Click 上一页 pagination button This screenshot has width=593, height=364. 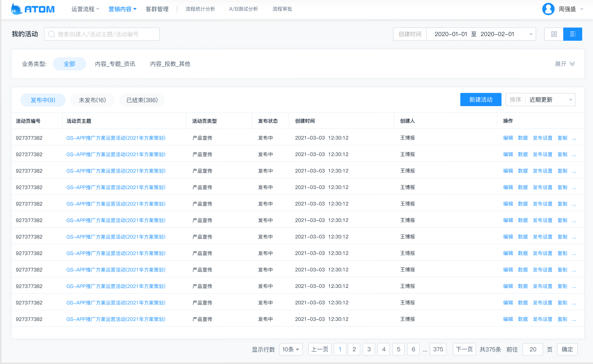pos(320,349)
